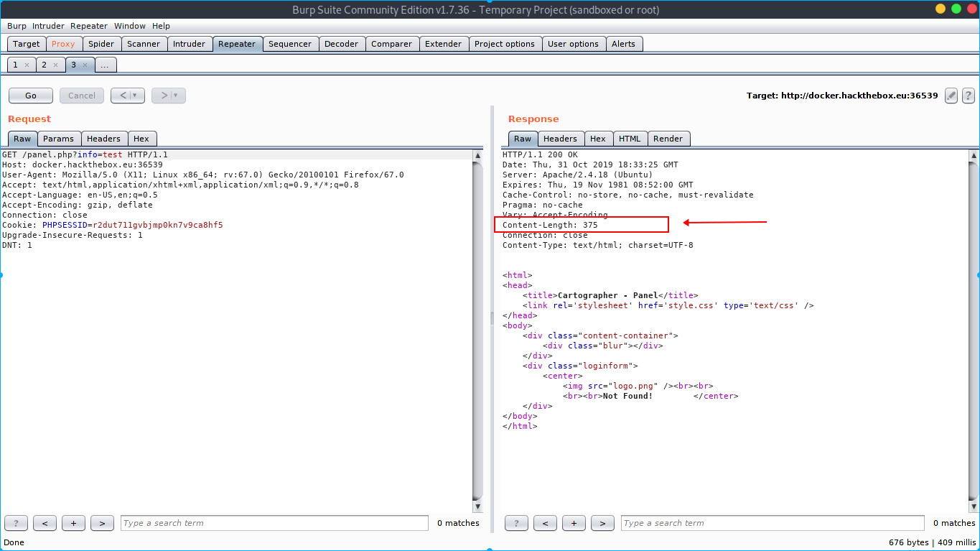Click response search previous '<' button
The width and height of the screenshot is (980, 551).
(x=545, y=523)
